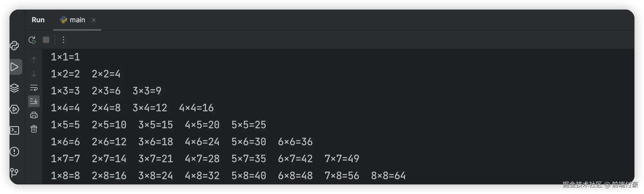Open the Git version control panel
The width and height of the screenshot is (644, 194).
click(x=14, y=173)
